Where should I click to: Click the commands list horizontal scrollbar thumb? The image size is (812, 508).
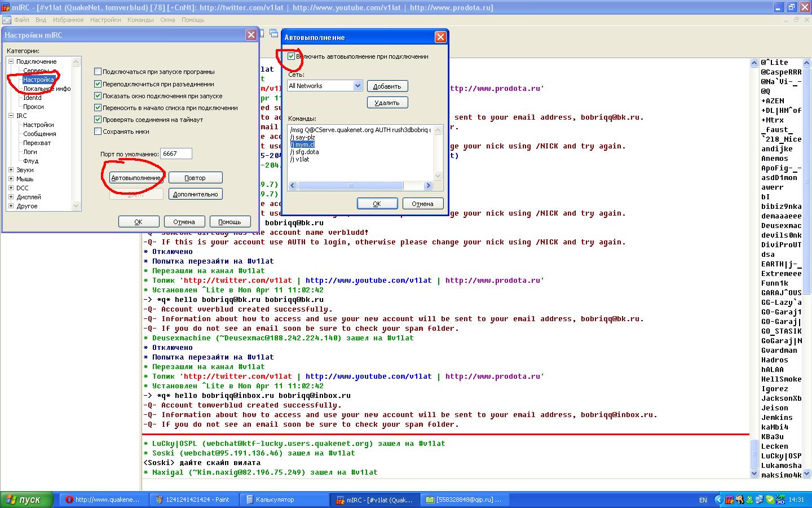(350, 186)
